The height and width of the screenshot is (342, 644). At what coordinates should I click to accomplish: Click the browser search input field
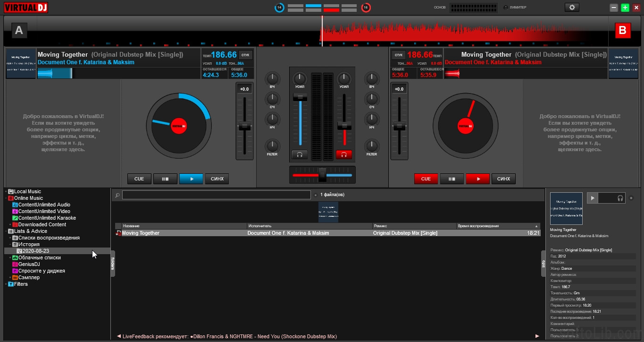[216, 195]
